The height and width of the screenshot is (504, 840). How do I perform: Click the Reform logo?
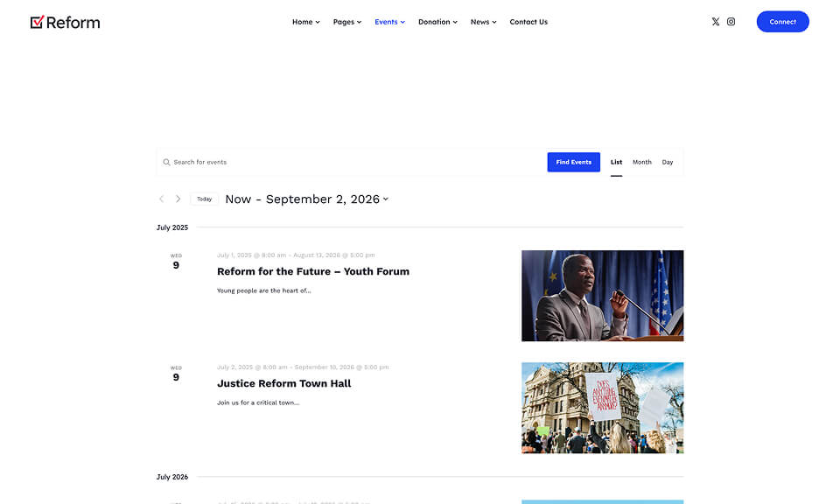click(x=66, y=23)
